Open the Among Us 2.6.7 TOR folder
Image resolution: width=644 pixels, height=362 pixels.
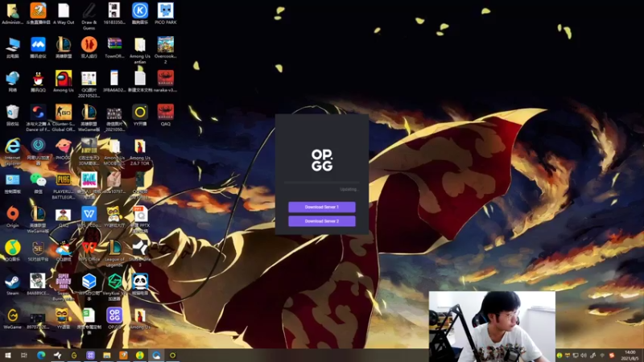tap(139, 152)
